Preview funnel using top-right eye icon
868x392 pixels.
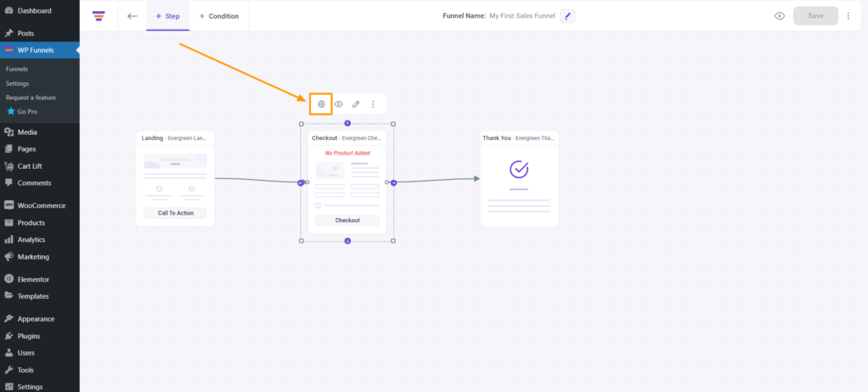[x=780, y=16]
